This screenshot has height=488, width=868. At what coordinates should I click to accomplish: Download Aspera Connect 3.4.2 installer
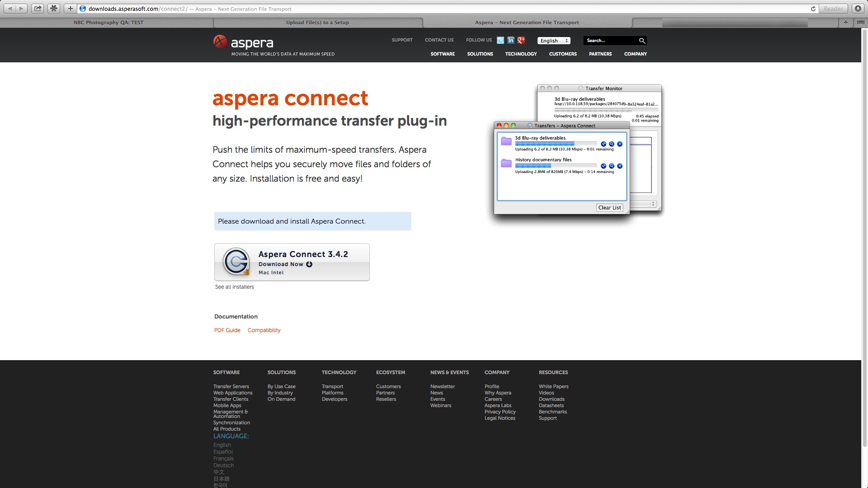click(292, 262)
